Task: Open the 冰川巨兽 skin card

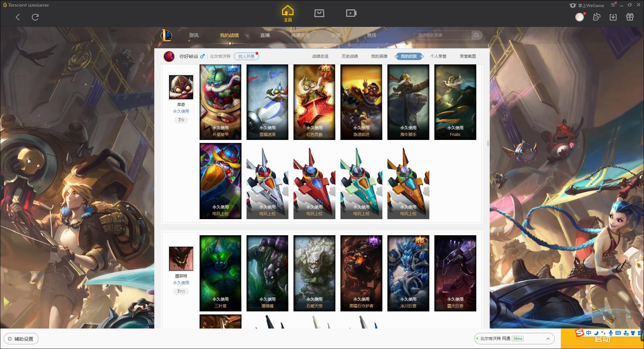Action: tap(408, 273)
